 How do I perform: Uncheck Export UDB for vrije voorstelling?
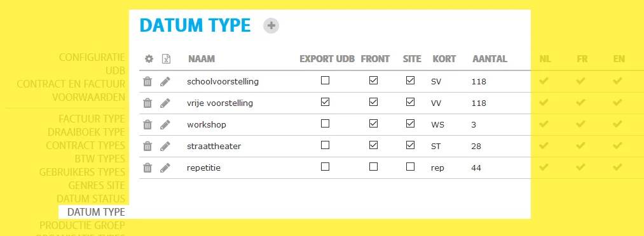(x=325, y=102)
